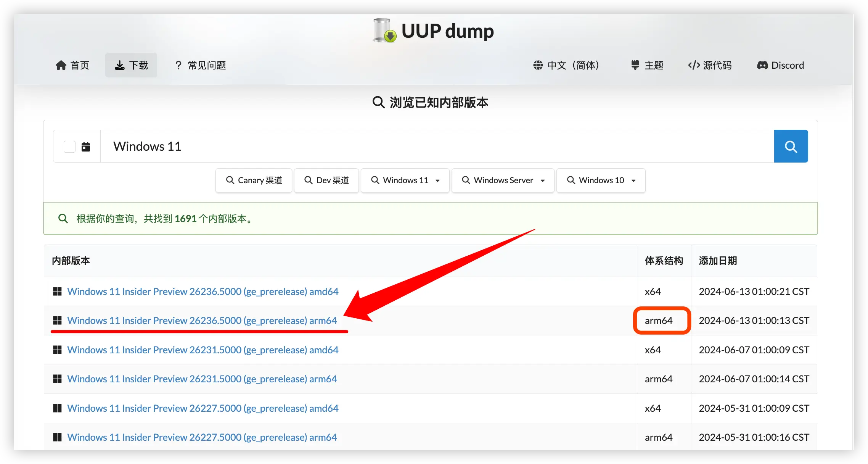Click date 2024-06-13 01:00:21 CST
This screenshot has width=868, height=464.
tap(754, 292)
